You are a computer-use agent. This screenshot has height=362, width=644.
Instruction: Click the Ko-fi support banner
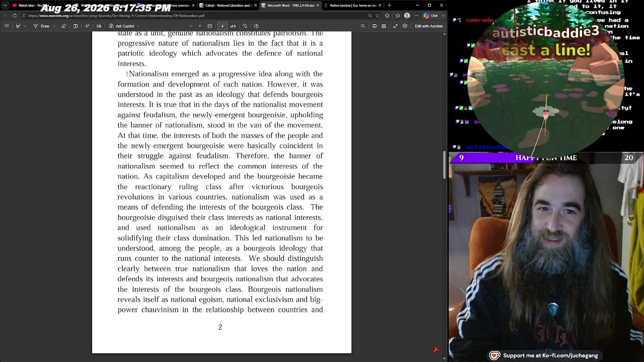(544, 355)
